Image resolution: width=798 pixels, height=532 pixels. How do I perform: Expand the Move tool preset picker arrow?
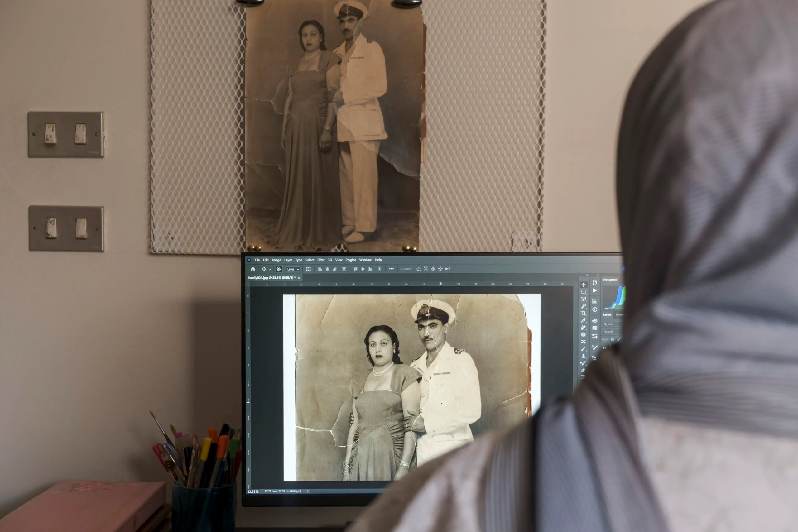[x=270, y=269]
